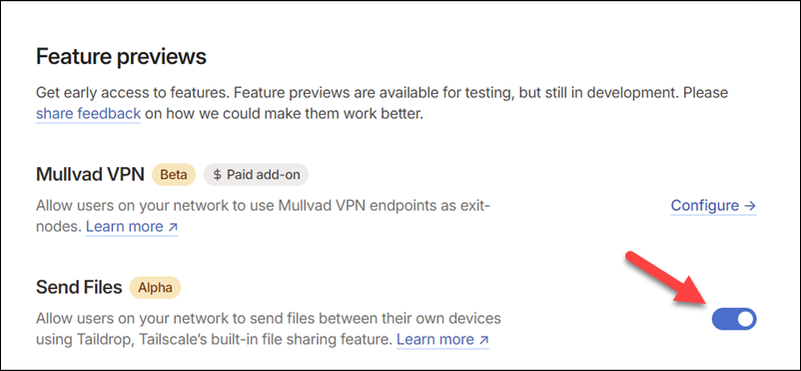Click the Mullvad VPN exit-nodes description text
The width and height of the screenshot is (801, 371).
[263, 216]
